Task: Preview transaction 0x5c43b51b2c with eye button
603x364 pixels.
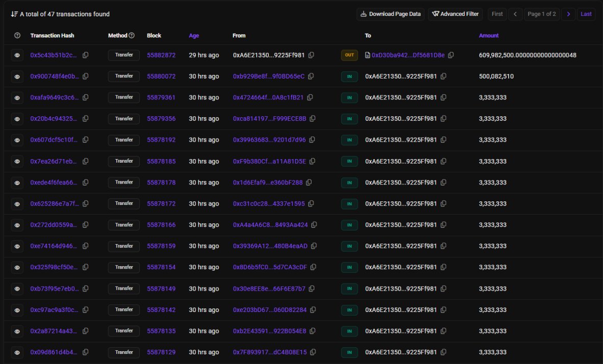Action: click(17, 56)
